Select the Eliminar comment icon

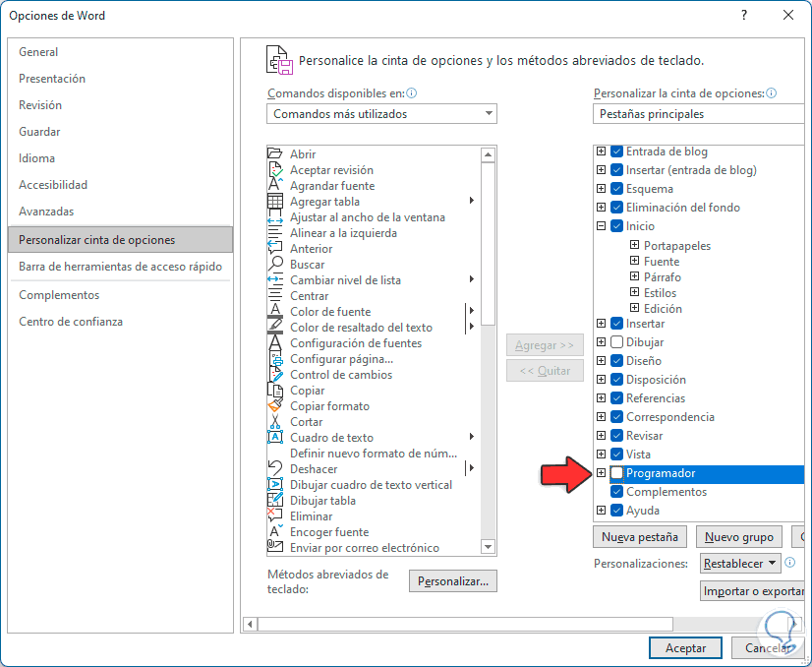(275, 515)
